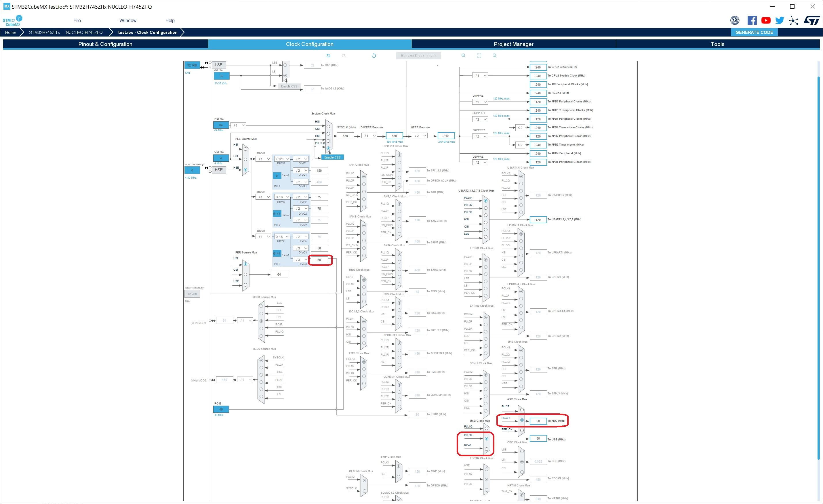Open the DIVN1 X 120 multiplier dropdown
This screenshot has width=823, height=504.
(282, 159)
